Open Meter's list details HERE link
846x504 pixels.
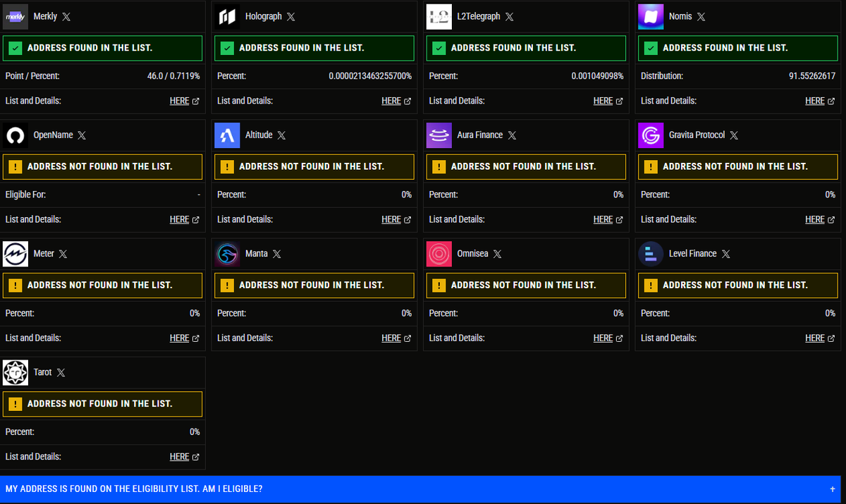(x=185, y=338)
